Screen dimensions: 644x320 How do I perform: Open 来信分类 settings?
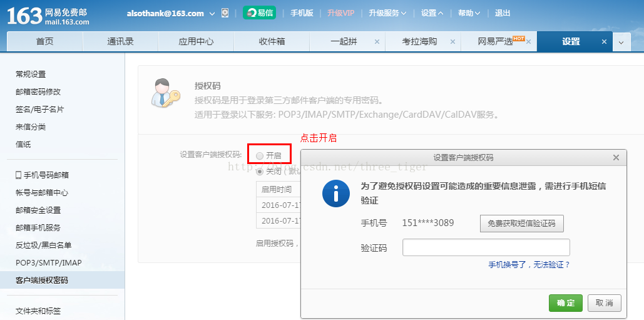click(31, 127)
